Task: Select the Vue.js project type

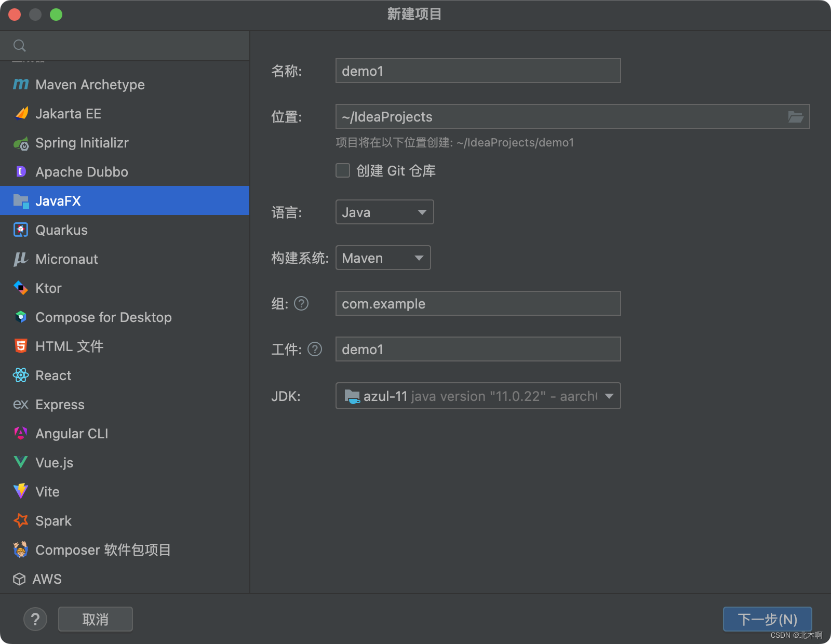Action: click(x=125, y=462)
